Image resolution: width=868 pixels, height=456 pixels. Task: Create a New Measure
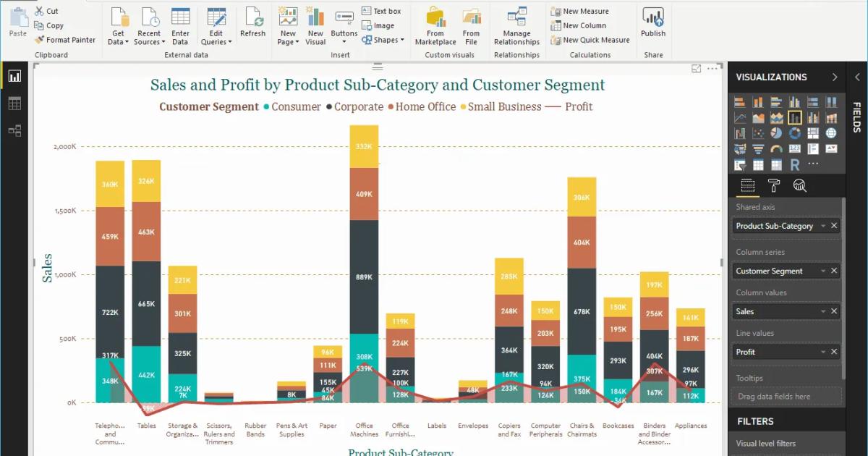coord(586,11)
